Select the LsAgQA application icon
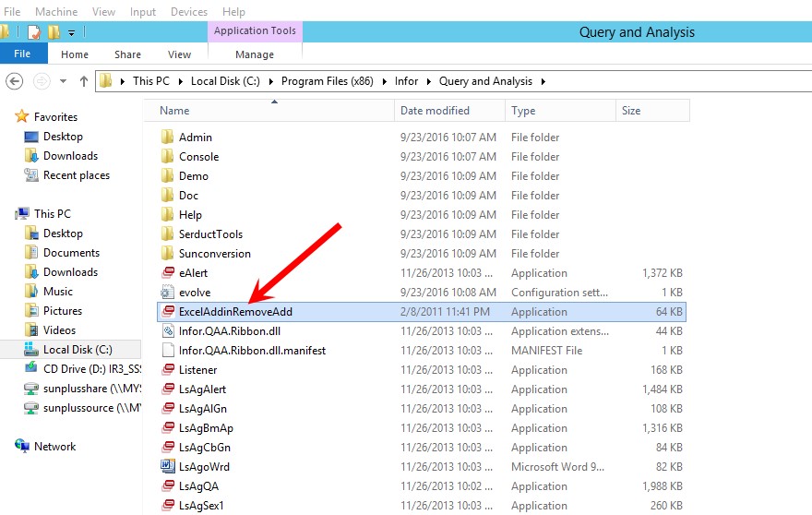The image size is (812, 515). click(x=168, y=486)
